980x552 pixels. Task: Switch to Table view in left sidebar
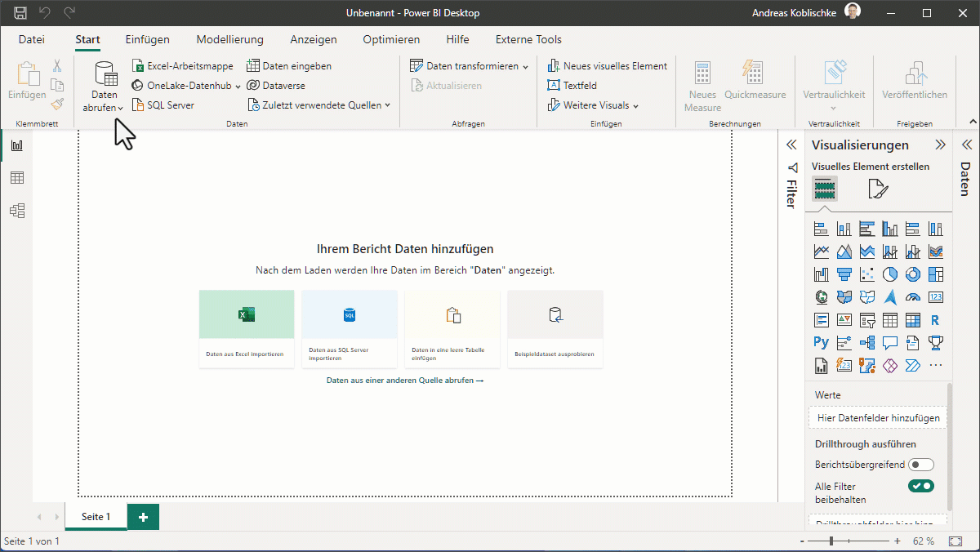coord(17,178)
